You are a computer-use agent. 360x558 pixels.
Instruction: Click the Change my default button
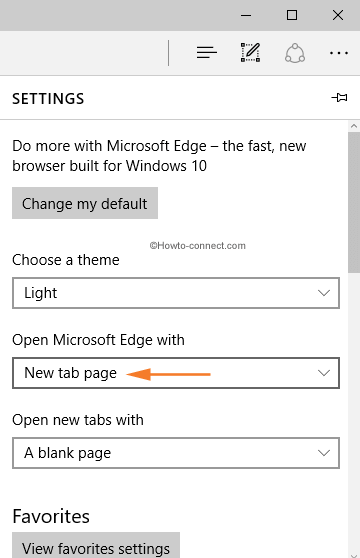(x=85, y=203)
